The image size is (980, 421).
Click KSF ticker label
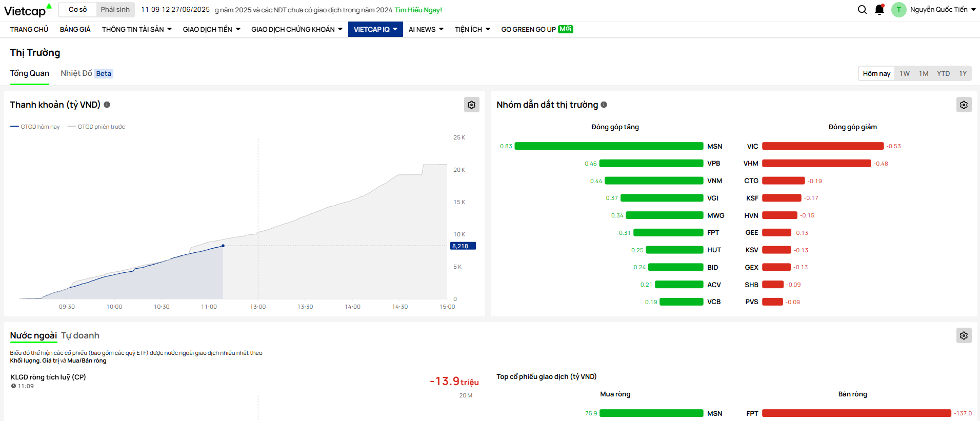click(x=752, y=198)
